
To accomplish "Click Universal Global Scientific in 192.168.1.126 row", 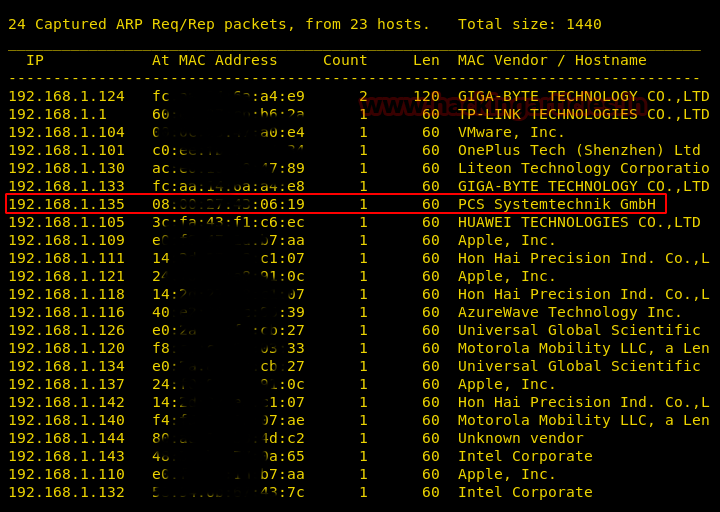I will click(x=579, y=330).
